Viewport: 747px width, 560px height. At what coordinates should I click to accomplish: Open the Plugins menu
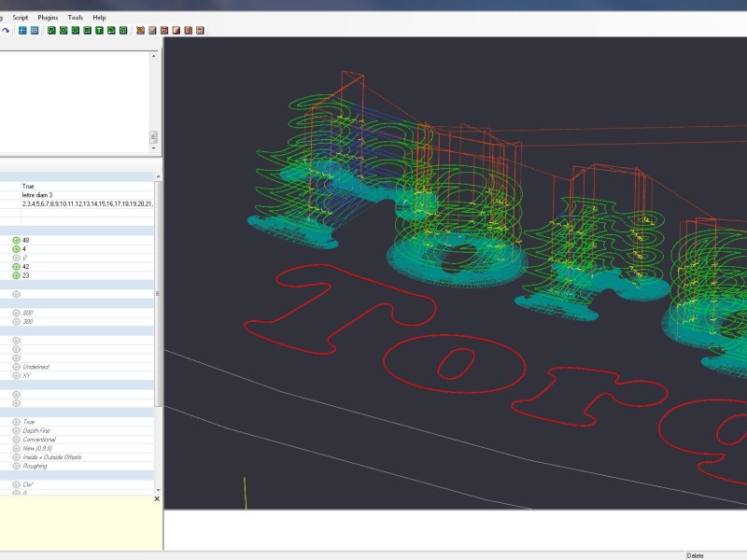coord(48,18)
